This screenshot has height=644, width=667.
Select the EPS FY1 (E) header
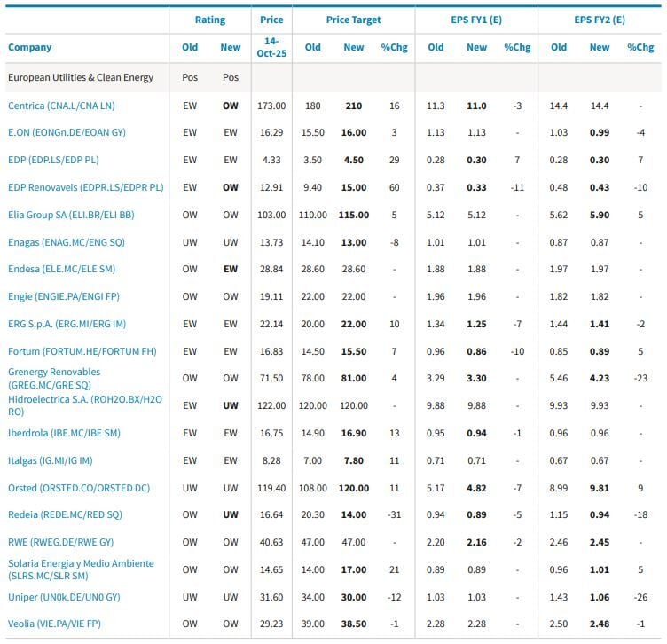pyautogui.click(x=476, y=20)
